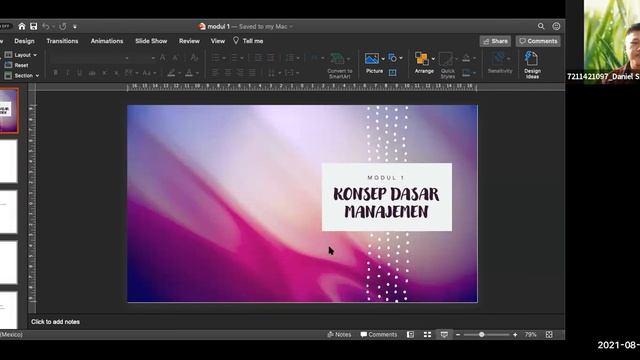Open the Customize Quick Access Toolbar arrow
The width and height of the screenshot is (640, 360).
(75, 27)
